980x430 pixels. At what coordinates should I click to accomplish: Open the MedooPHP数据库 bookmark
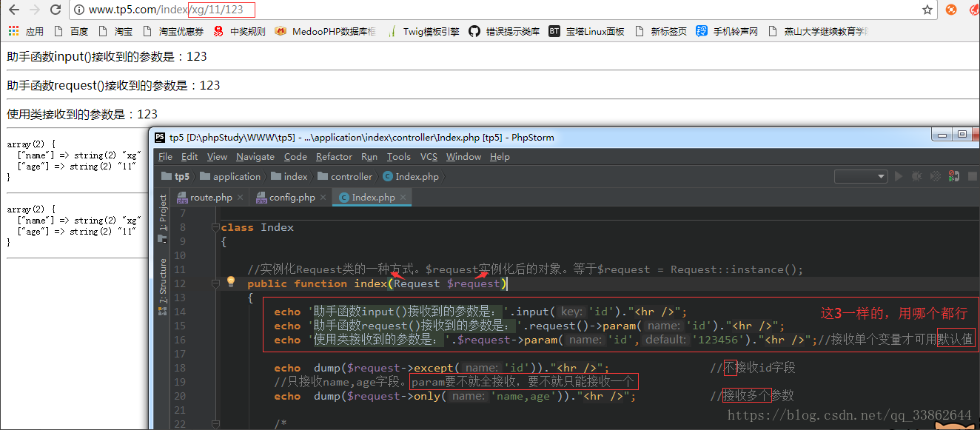coord(325,31)
